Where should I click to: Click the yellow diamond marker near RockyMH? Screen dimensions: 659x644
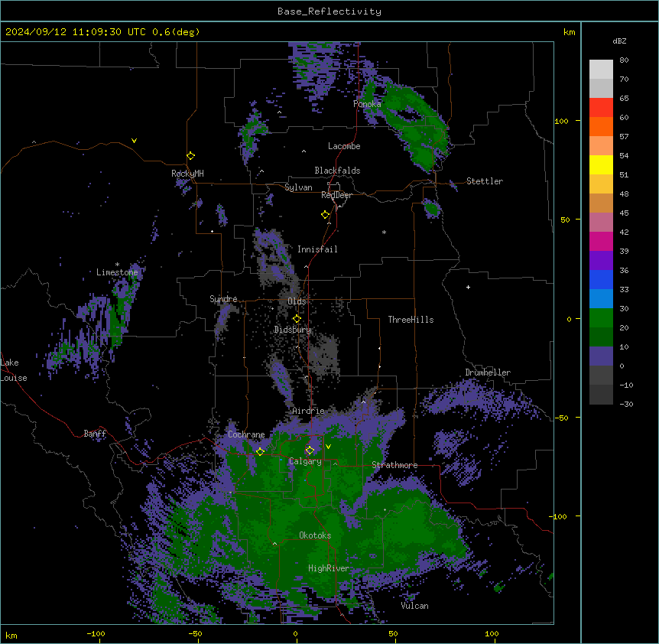pyautogui.click(x=190, y=156)
